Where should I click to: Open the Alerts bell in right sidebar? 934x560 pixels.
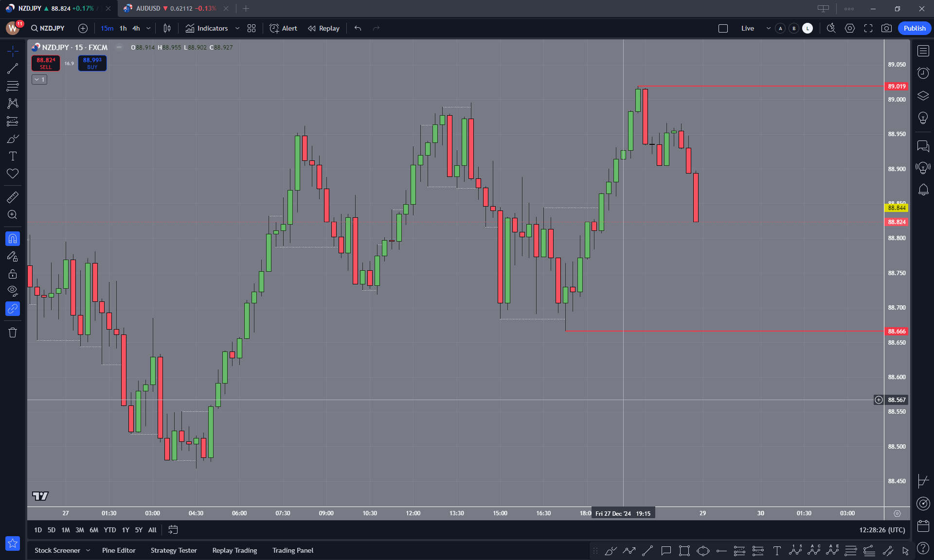click(923, 190)
